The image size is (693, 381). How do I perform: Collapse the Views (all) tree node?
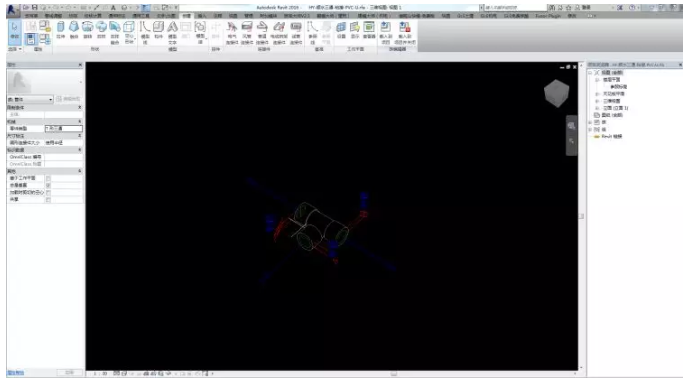click(x=590, y=72)
